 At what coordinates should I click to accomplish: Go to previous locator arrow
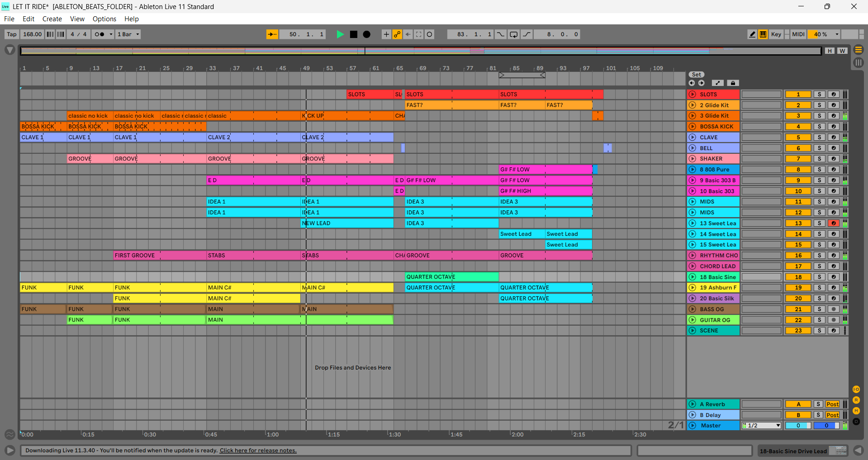point(692,83)
